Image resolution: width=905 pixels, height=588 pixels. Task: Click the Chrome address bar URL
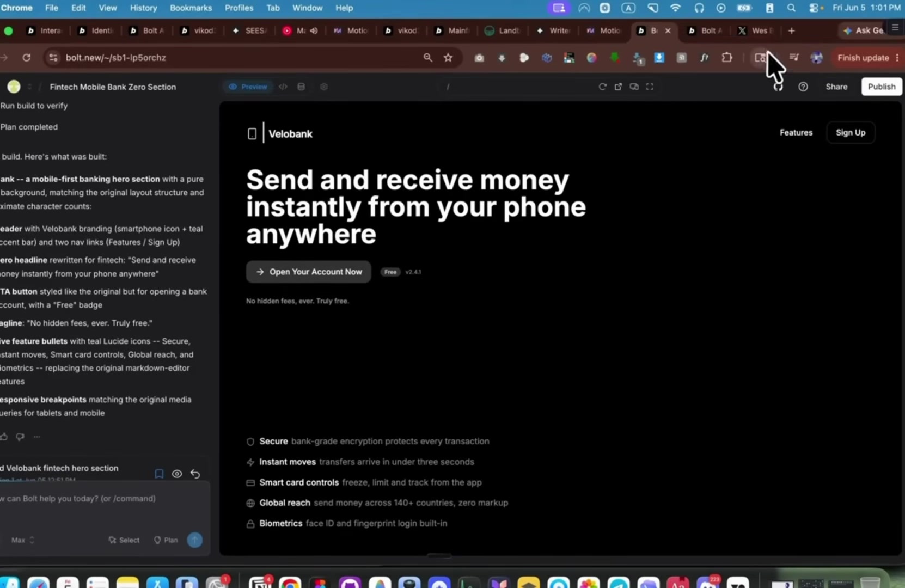coord(116,58)
